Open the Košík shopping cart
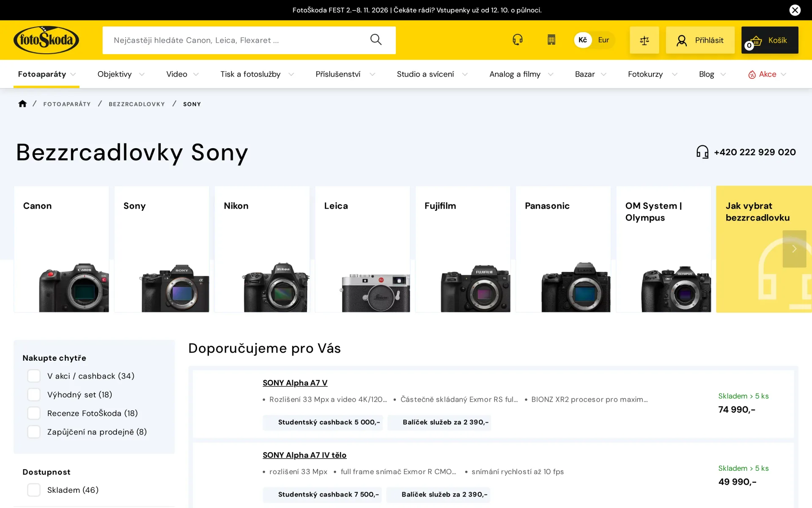 coord(769,40)
